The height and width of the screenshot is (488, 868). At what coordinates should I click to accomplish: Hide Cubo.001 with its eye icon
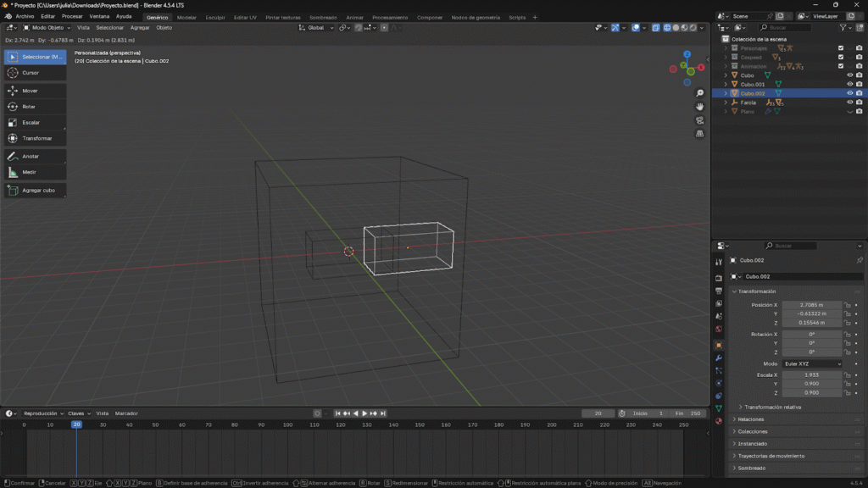tap(849, 84)
